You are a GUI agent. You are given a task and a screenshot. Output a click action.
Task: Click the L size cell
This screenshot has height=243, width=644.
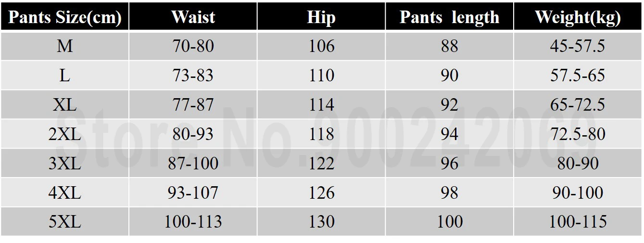(64, 76)
